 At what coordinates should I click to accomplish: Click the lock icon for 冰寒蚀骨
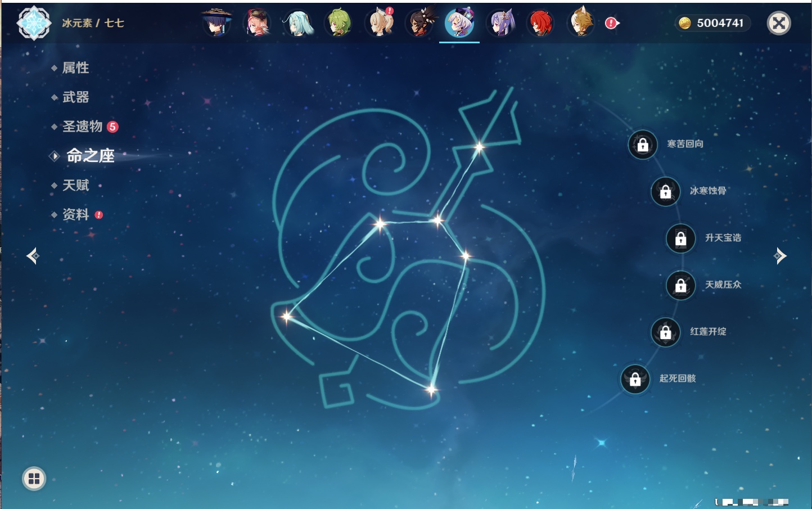665,191
